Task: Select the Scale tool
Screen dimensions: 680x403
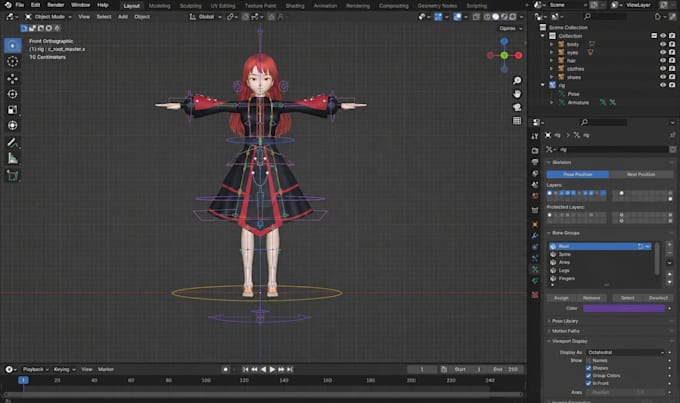Action: (13, 110)
